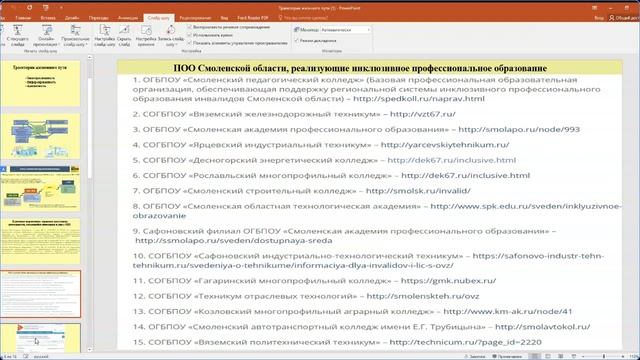Open the Foxit Reader PDF tab
Viewport: 640px width, 360px height.
(253, 18)
